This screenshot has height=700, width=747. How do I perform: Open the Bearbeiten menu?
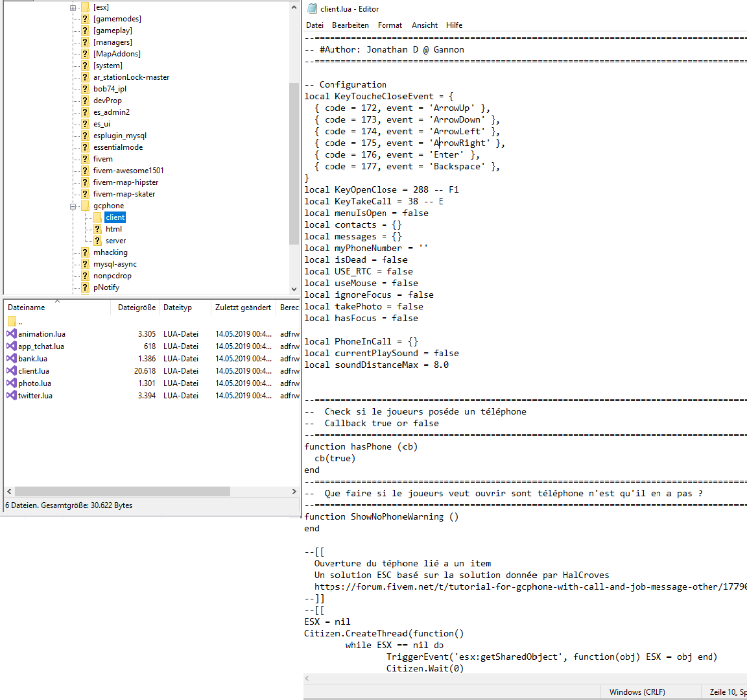350,25
